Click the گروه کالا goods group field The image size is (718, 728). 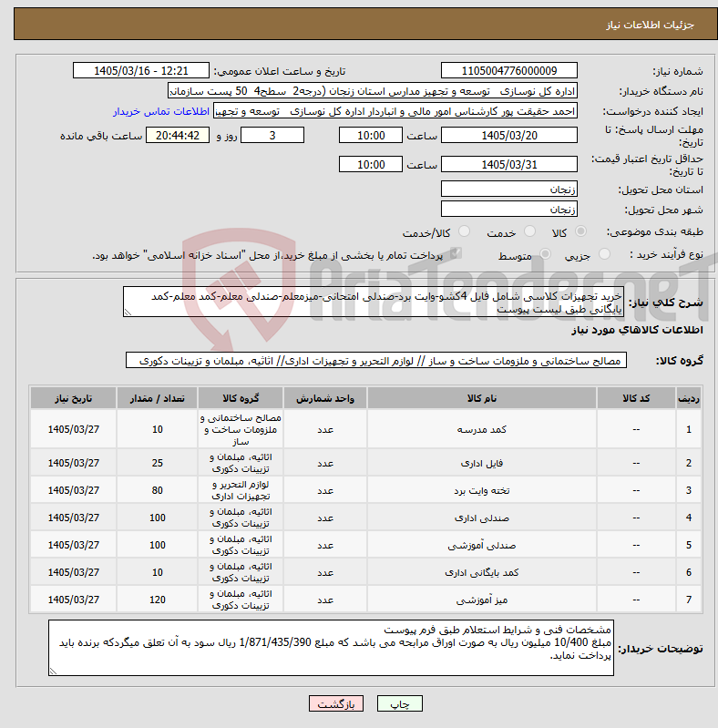click(x=376, y=360)
